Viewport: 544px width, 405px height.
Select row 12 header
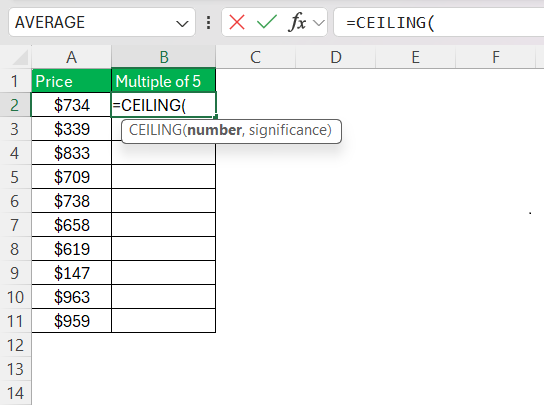point(15,345)
